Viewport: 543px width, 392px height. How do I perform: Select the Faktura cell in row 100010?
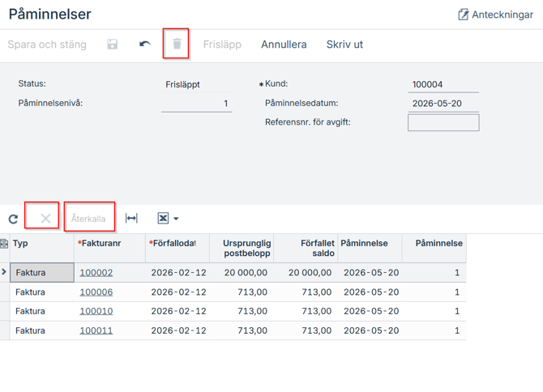[x=42, y=311]
